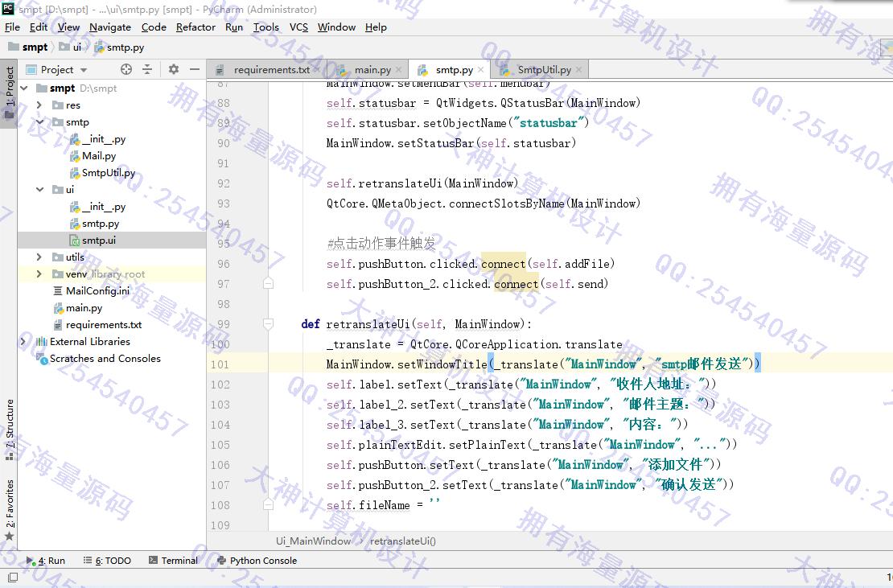893x588 pixels.
Task: Fold the retranslateUi method at line 99
Action: (268, 324)
